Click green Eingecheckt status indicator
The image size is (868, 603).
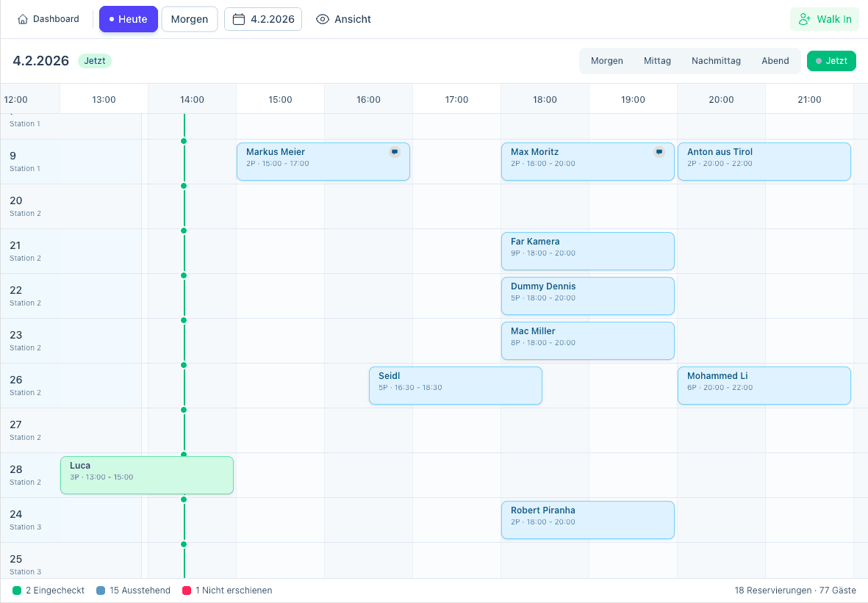pyautogui.click(x=17, y=591)
